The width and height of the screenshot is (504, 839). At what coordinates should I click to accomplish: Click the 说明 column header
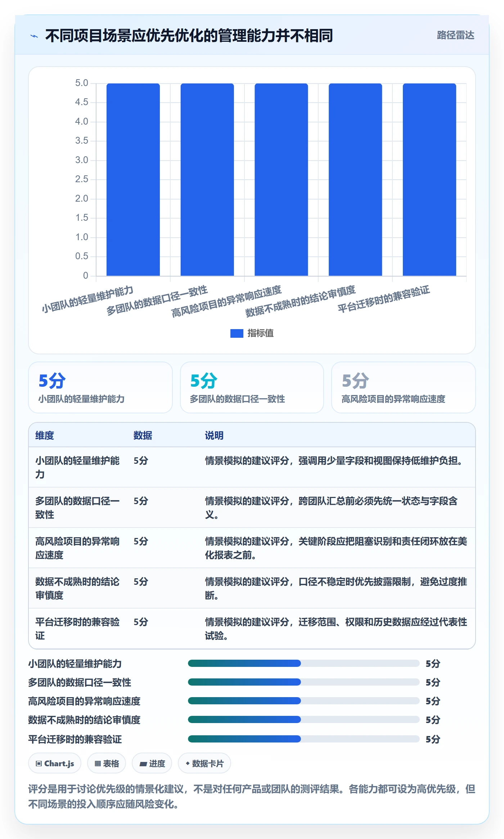[214, 435]
